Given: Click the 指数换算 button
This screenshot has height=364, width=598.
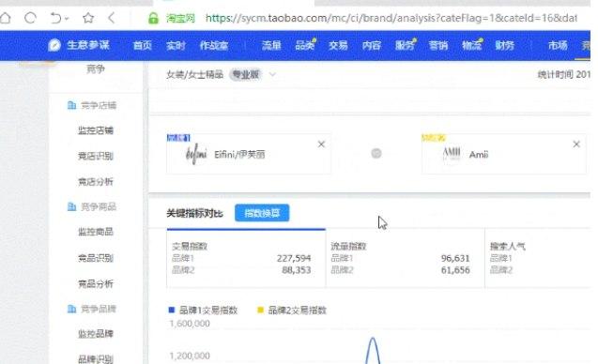Looking at the screenshot, I should [262, 213].
